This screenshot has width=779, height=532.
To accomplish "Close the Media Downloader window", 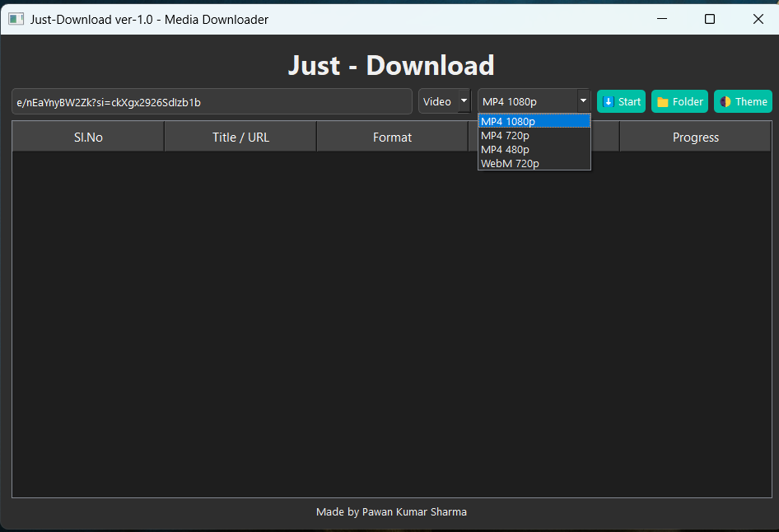I will coord(758,19).
